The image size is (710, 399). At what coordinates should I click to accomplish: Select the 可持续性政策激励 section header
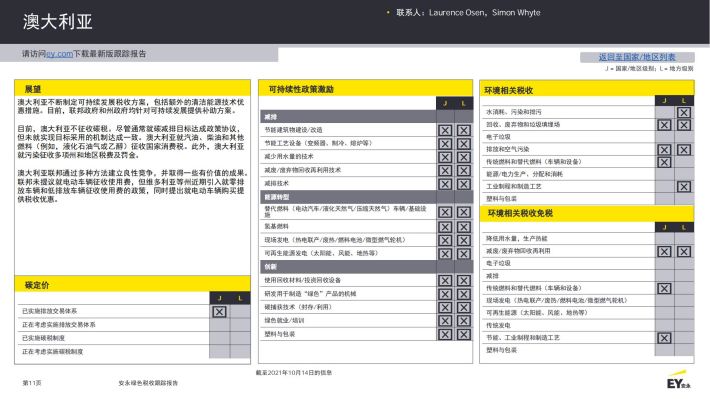coord(365,89)
